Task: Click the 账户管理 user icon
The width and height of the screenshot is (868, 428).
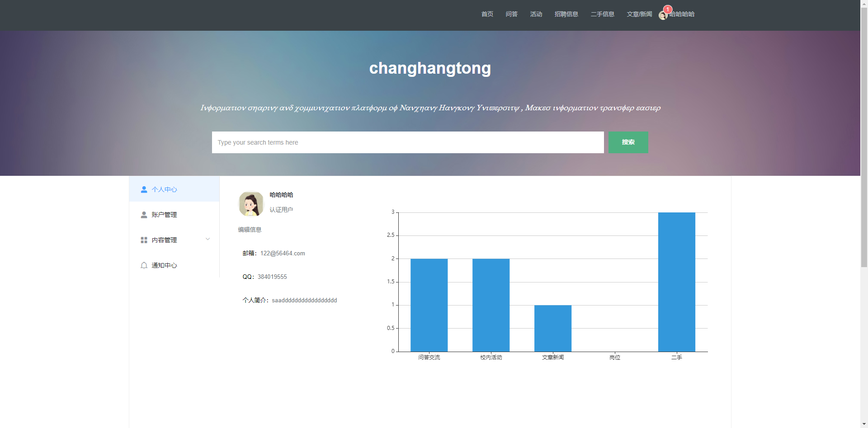Action: coord(144,215)
